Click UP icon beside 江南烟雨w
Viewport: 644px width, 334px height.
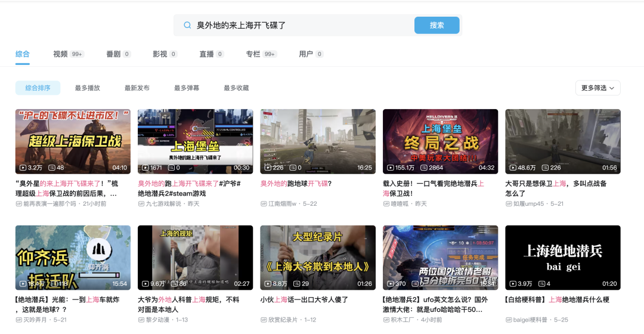[264, 204]
